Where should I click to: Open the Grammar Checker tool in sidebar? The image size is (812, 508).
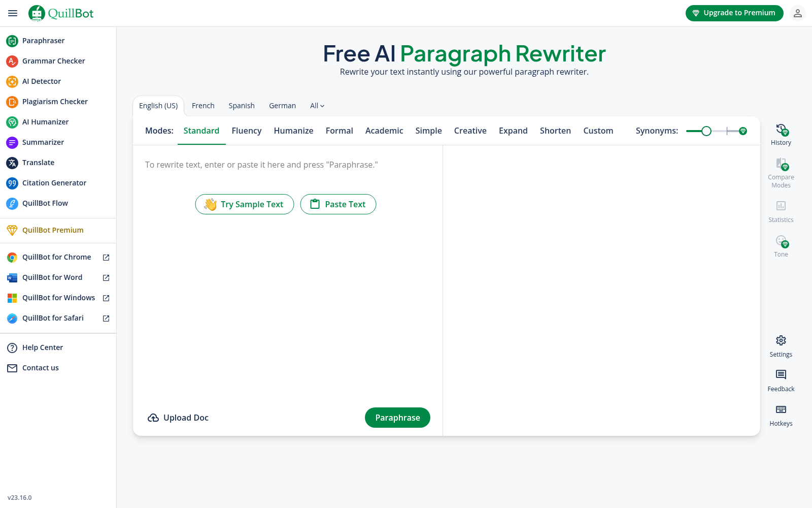click(x=53, y=61)
